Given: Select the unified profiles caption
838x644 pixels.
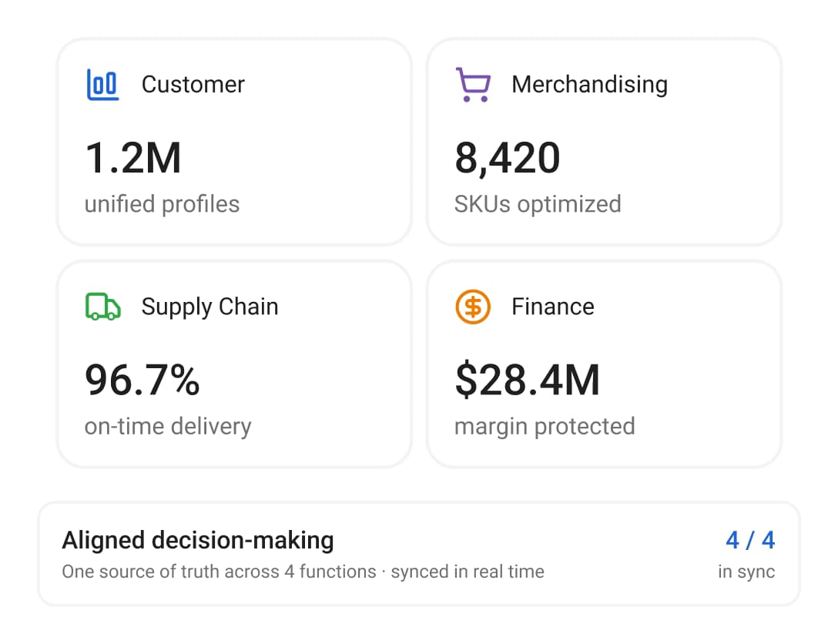Looking at the screenshot, I should (162, 204).
